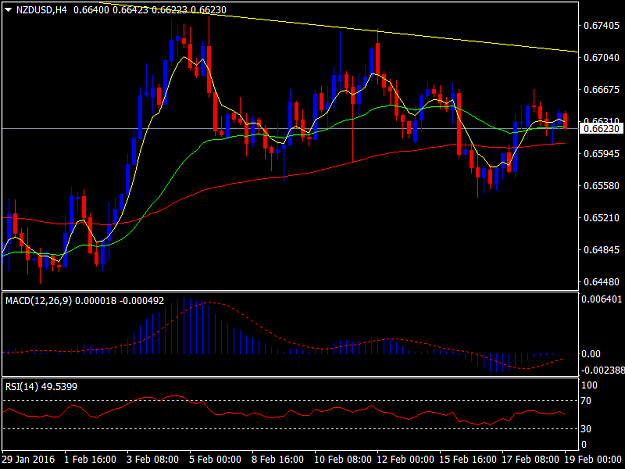Viewport: 625px width, 469px height.
Task: Select the 8 Feb 16:00 time label
Action: [277, 459]
